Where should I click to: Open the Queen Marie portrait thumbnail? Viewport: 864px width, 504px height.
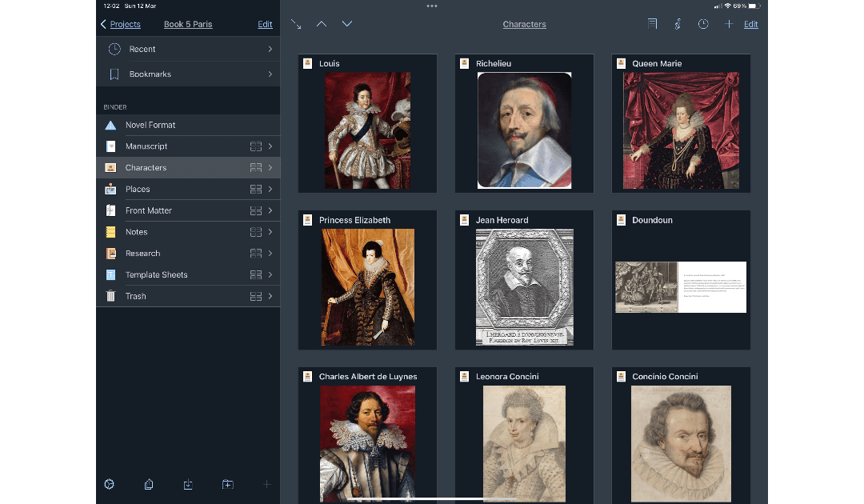pyautogui.click(x=681, y=130)
